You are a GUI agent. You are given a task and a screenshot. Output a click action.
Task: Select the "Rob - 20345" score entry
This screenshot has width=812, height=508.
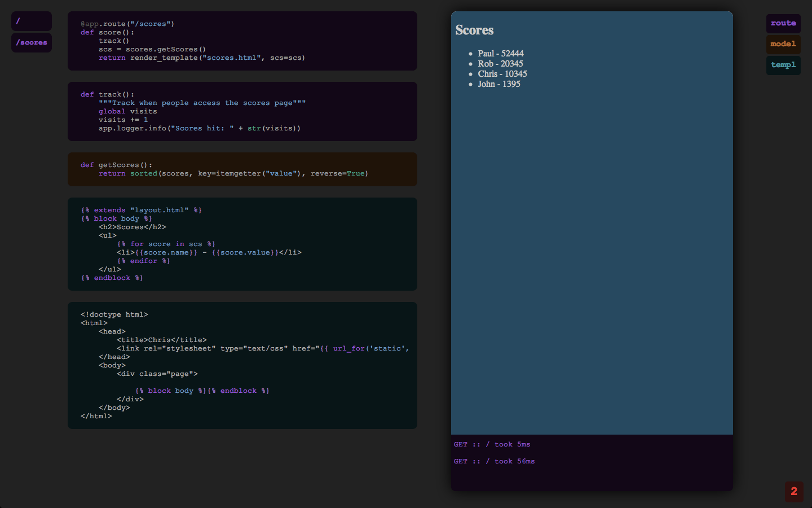(501, 64)
